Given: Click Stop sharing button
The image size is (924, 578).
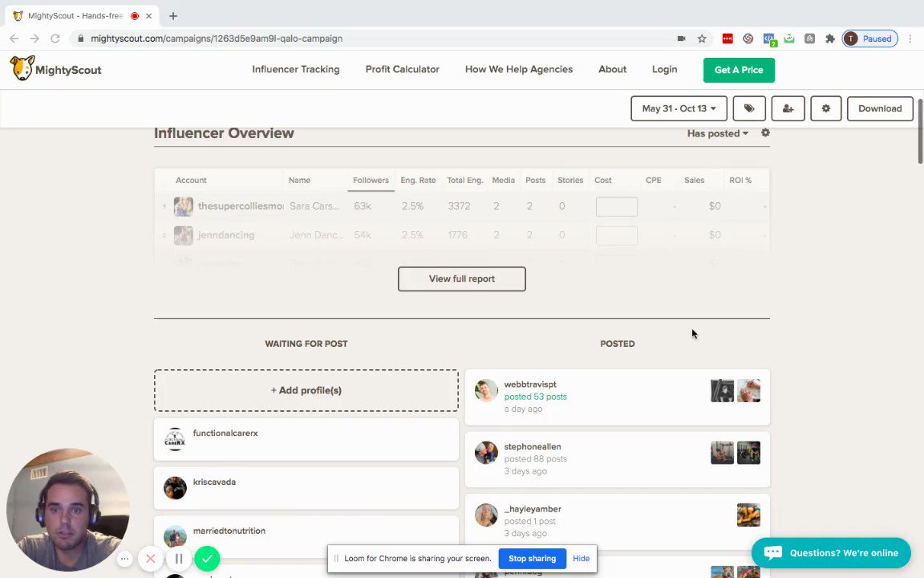Looking at the screenshot, I should (x=532, y=558).
